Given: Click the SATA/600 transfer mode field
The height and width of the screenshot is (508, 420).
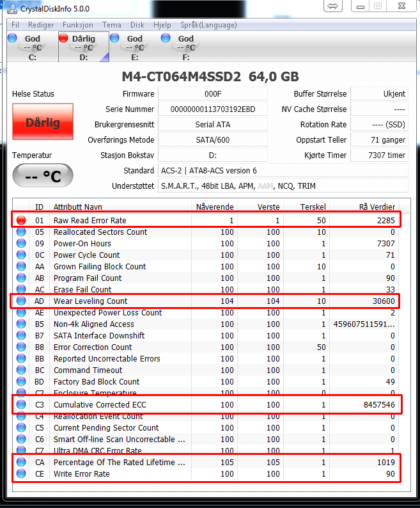Looking at the screenshot, I should pyautogui.click(x=213, y=140).
